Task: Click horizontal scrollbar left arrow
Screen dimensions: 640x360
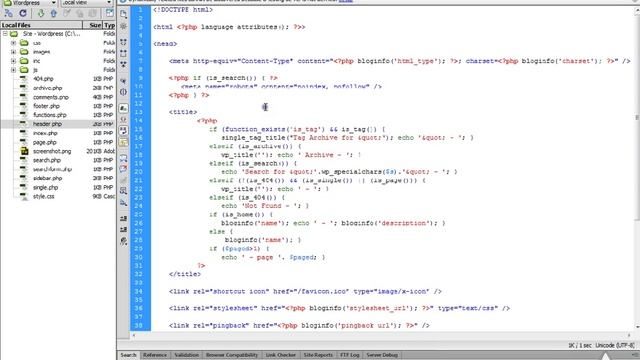Action: point(134,335)
